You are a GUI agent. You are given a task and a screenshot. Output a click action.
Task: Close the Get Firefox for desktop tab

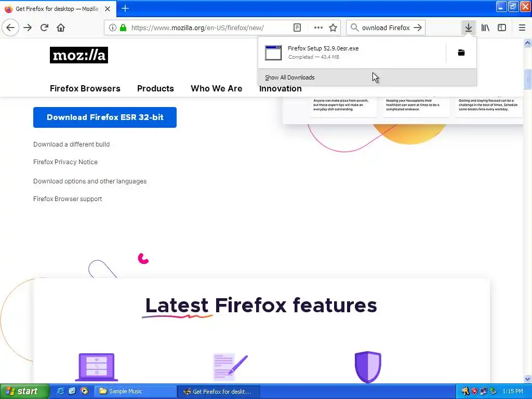(108, 9)
